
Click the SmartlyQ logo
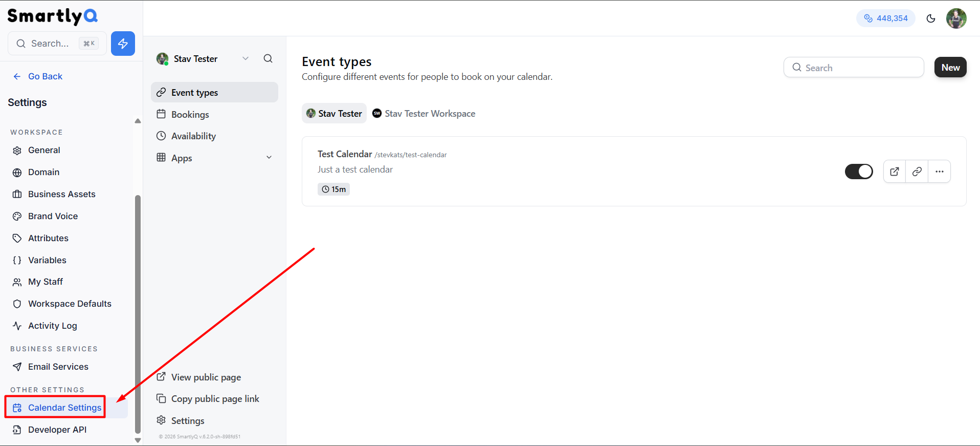pos(53,16)
